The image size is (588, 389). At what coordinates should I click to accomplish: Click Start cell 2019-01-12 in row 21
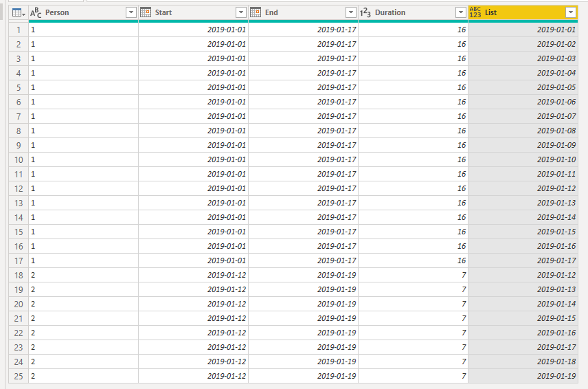193,318
